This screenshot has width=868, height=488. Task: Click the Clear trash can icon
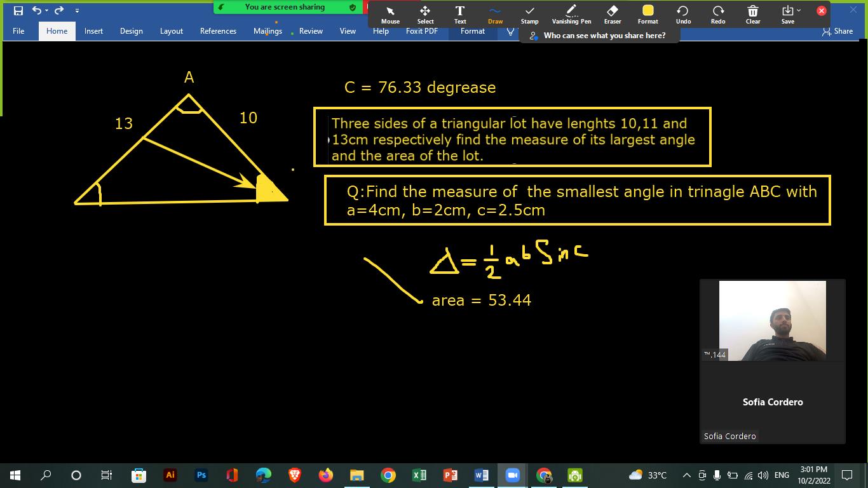752,14
